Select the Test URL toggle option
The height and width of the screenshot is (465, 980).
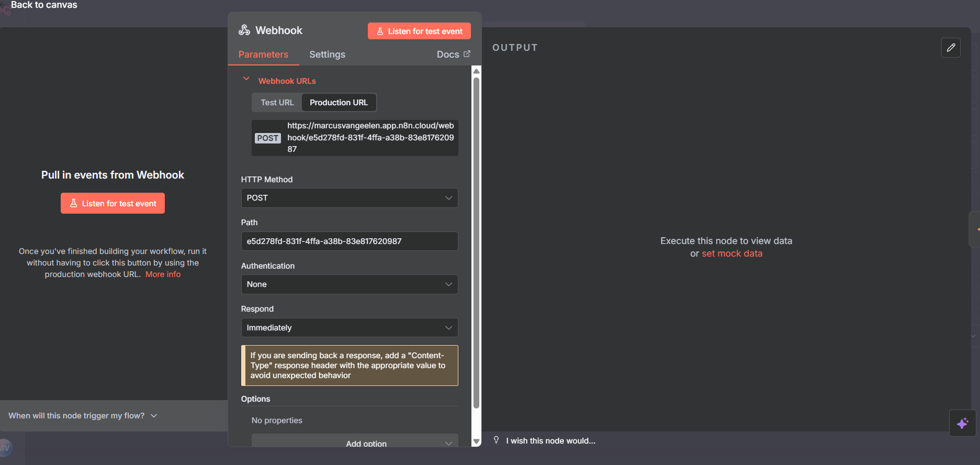(x=277, y=103)
